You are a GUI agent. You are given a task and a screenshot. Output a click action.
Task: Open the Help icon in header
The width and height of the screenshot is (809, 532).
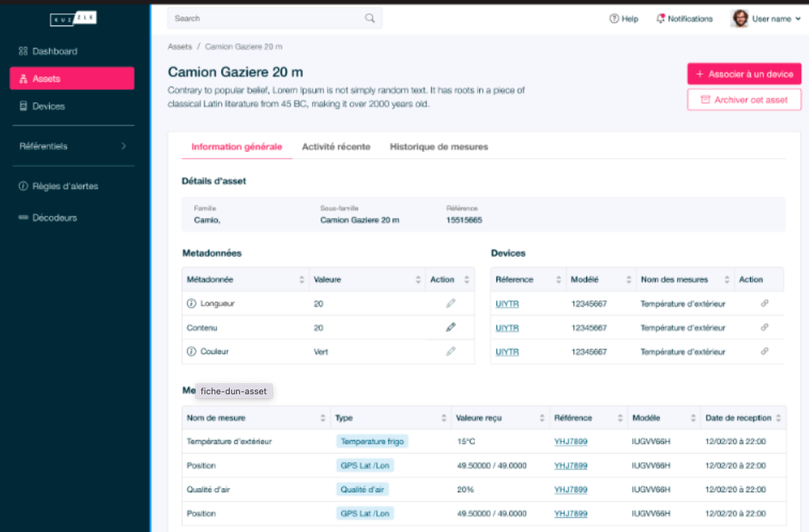click(614, 19)
